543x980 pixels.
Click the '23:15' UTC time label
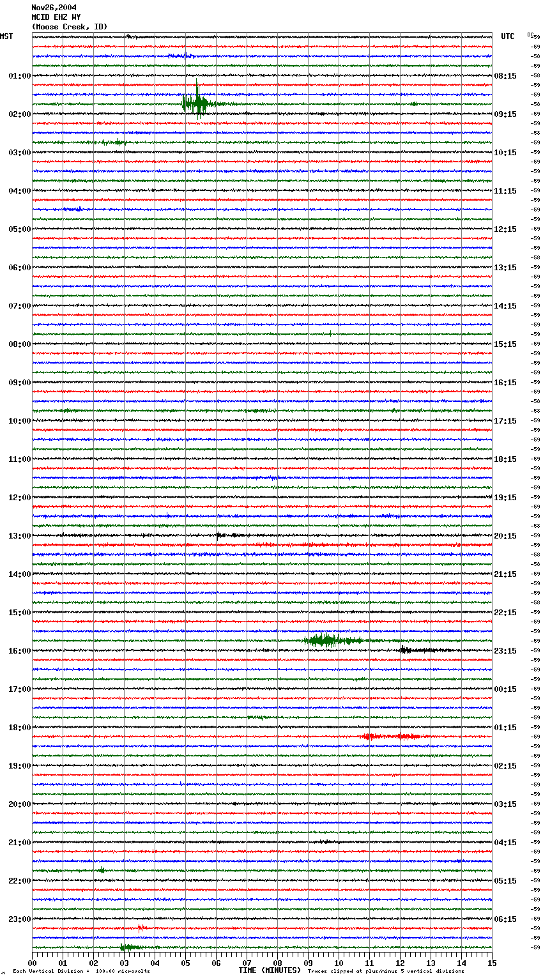pos(505,651)
